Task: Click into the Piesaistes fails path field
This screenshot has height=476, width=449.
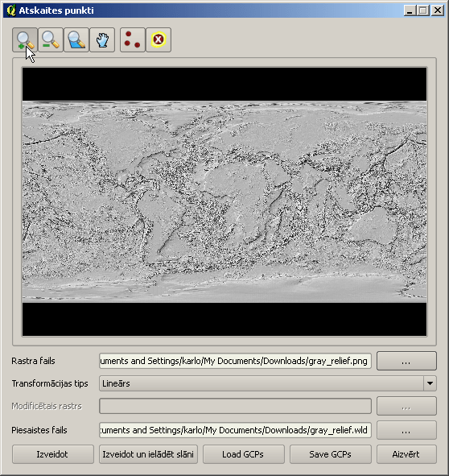Action: coord(235,430)
